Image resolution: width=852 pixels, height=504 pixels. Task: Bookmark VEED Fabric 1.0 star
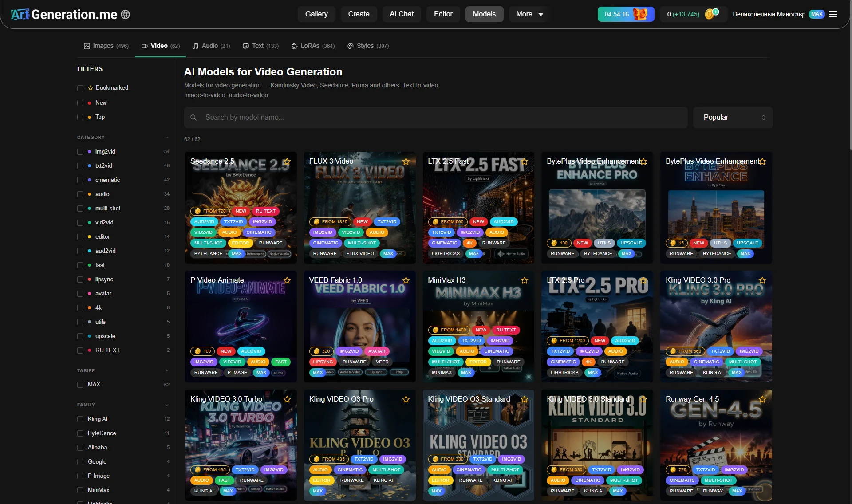[406, 280]
